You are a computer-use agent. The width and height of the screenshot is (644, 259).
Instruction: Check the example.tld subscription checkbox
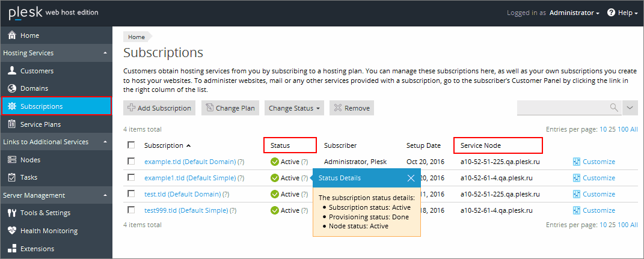tap(131, 162)
